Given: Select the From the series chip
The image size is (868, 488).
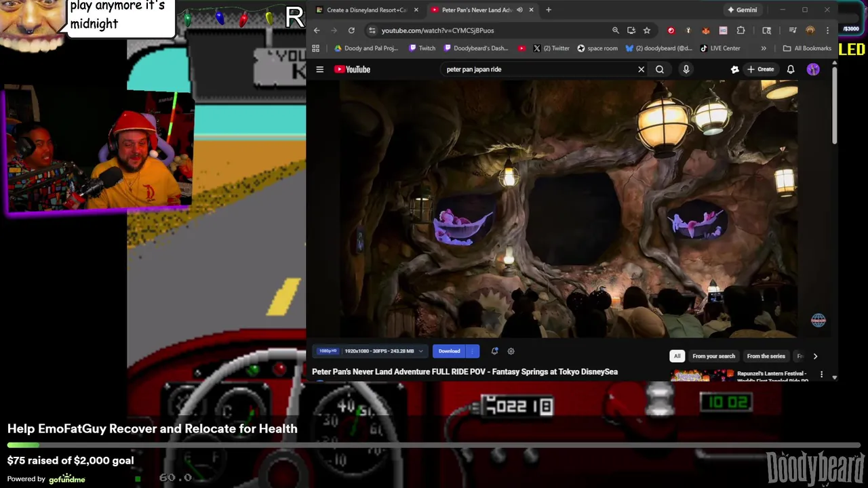Looking at the screenshot, I should pos(766,356).
